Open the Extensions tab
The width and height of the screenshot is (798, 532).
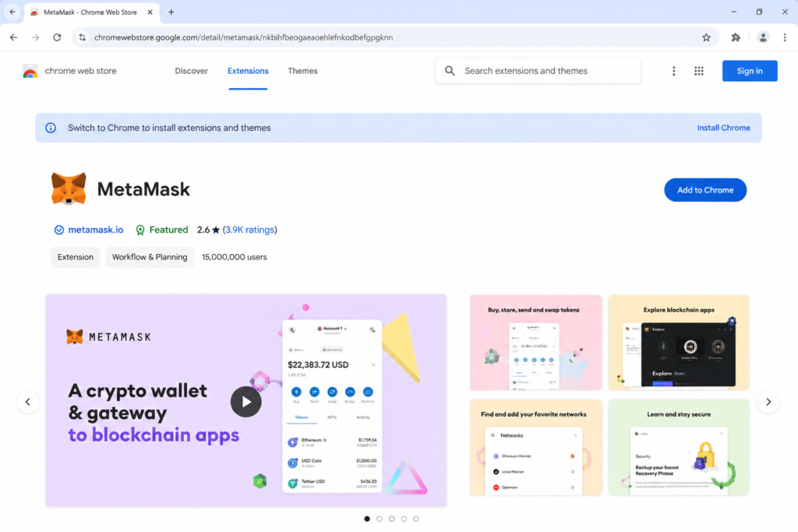248,71
